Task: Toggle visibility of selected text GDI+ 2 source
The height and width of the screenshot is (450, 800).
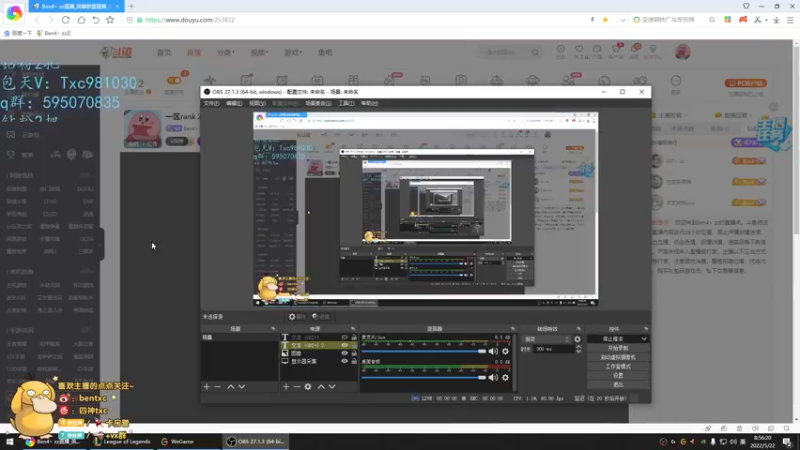Action: (344, 345)
